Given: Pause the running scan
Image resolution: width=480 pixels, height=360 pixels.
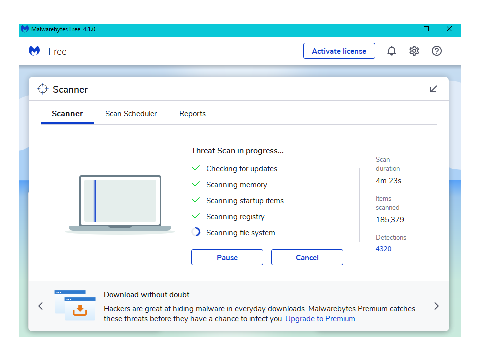Looking at the screenshot, I should pyautogui.click(x=227, y=257).
